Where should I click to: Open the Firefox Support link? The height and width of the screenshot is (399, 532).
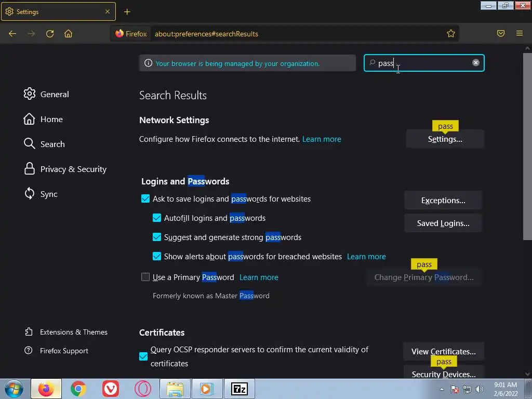point(56,351)
